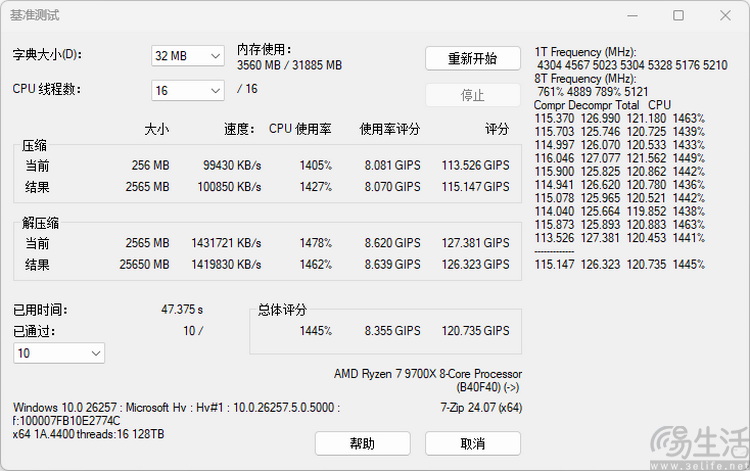Click the x64 1A.4400 threads:16 128TB line
Image resolution: width=750 pixels, height=471 pixels.
[x=88, y=434]
